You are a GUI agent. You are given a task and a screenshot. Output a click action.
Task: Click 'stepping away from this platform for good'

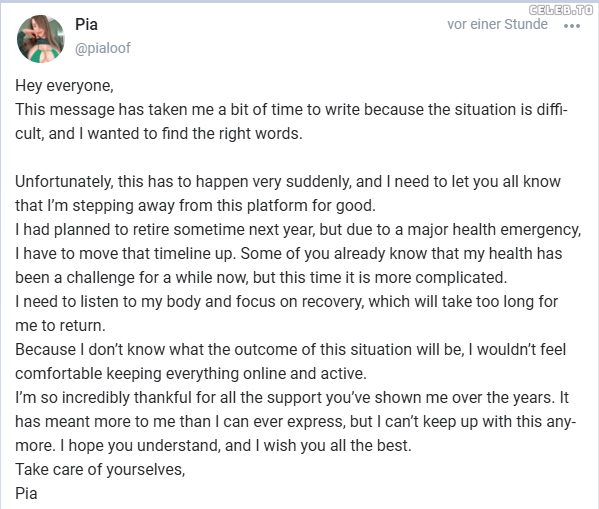[x=223, y=206]
